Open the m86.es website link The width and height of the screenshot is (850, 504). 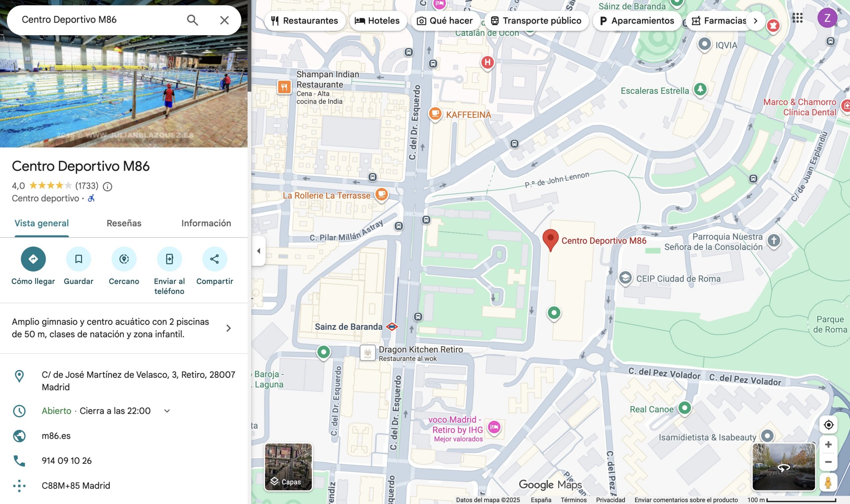click(x=56, y=436)
